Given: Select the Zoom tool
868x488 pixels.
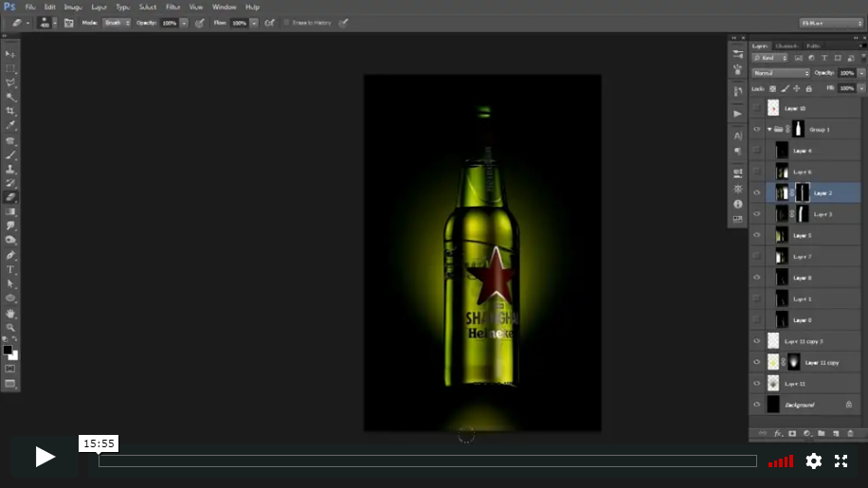Looking at the screenshot, I should coord(10,328).
